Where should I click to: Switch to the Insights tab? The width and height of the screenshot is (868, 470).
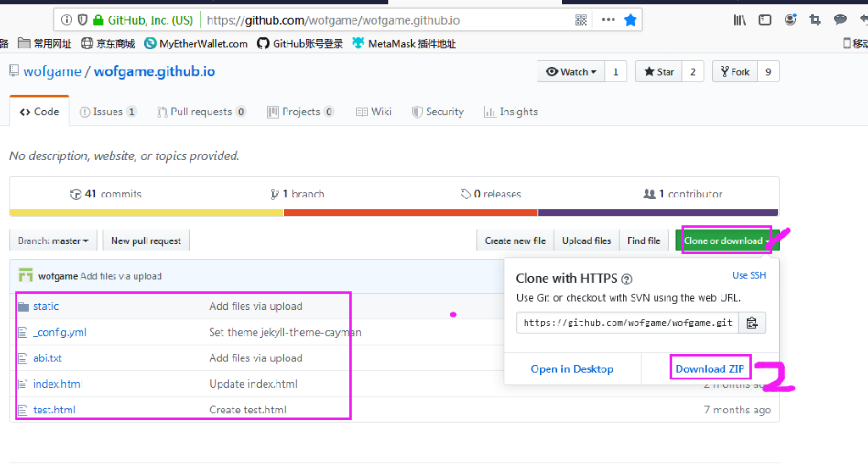point(511,112)
